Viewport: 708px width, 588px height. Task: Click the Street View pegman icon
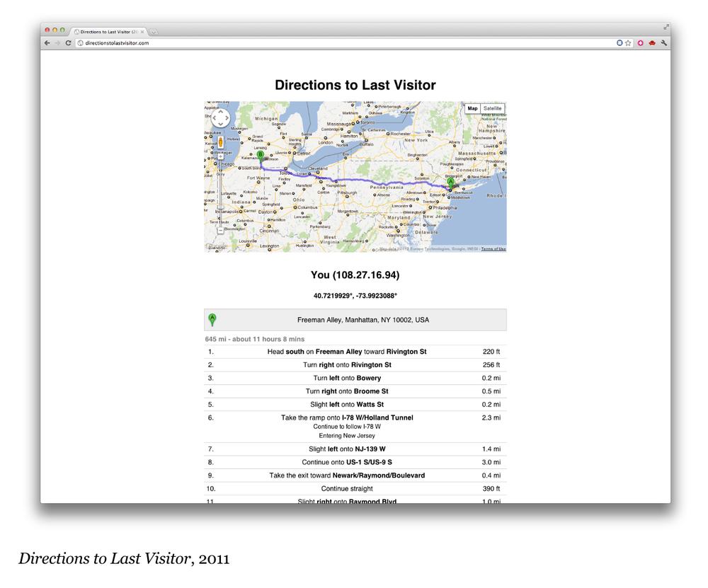pyautogui.click(x=220, y=142)
